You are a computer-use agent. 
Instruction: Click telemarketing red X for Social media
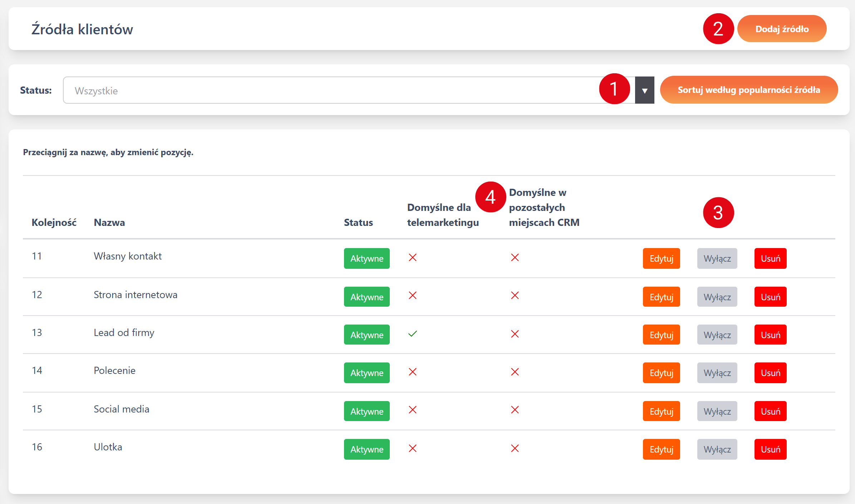click(x=413, y=410)
